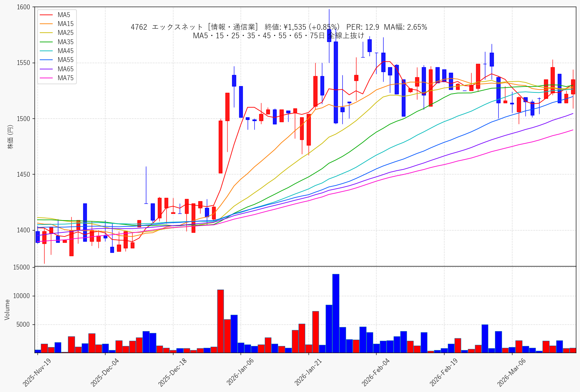Click the subtitle MA5・15・25 全線上抜け

[279, 36]
